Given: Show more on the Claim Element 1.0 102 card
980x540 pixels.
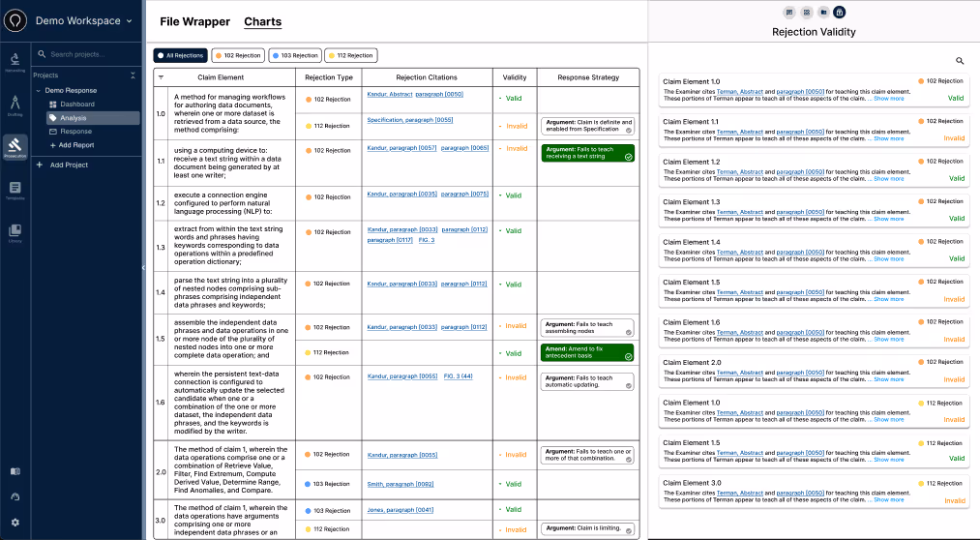Looking at the screenshot, I should click(x=889, y=99).
